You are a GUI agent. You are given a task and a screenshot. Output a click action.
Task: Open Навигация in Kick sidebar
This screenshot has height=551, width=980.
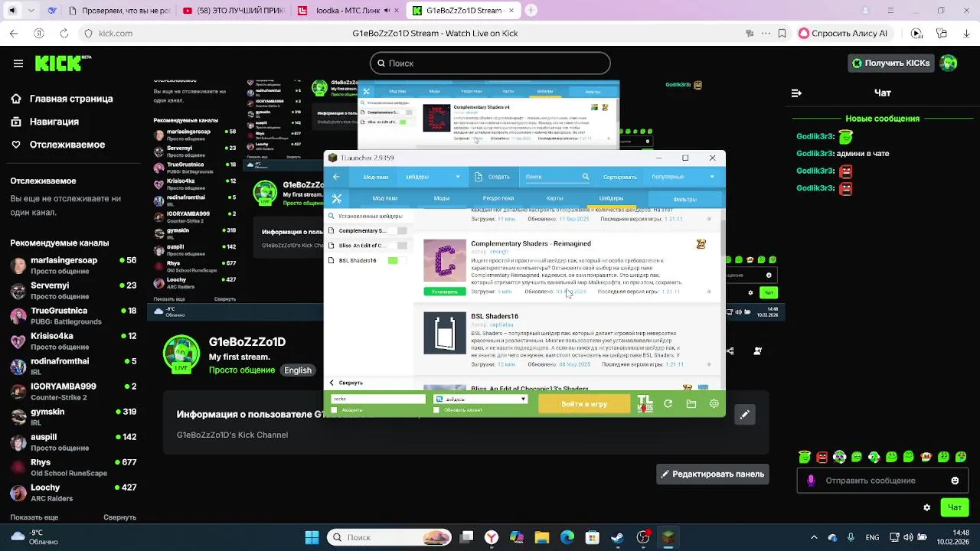44,122
